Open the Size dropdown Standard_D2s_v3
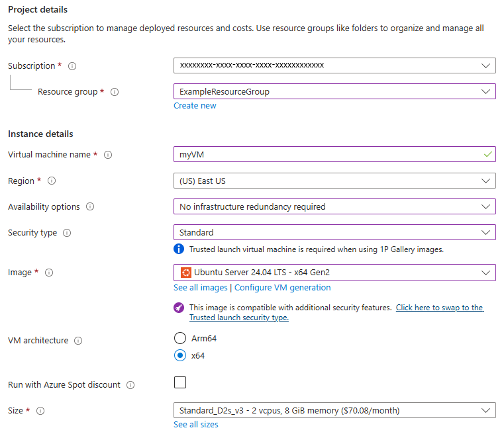 point(334,410)
